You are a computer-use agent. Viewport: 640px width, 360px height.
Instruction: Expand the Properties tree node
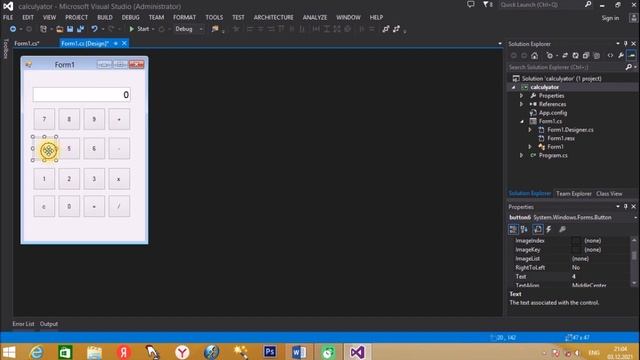tap(521, 96)
